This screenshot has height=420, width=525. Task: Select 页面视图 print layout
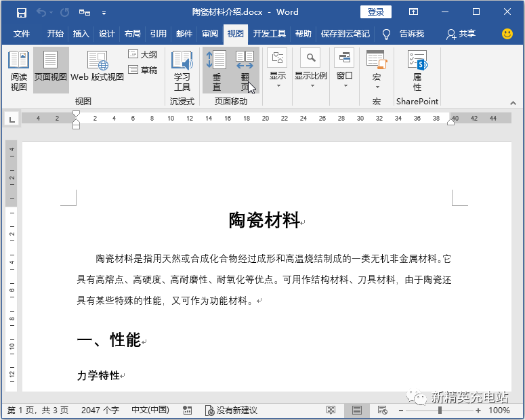pos(51,70)
